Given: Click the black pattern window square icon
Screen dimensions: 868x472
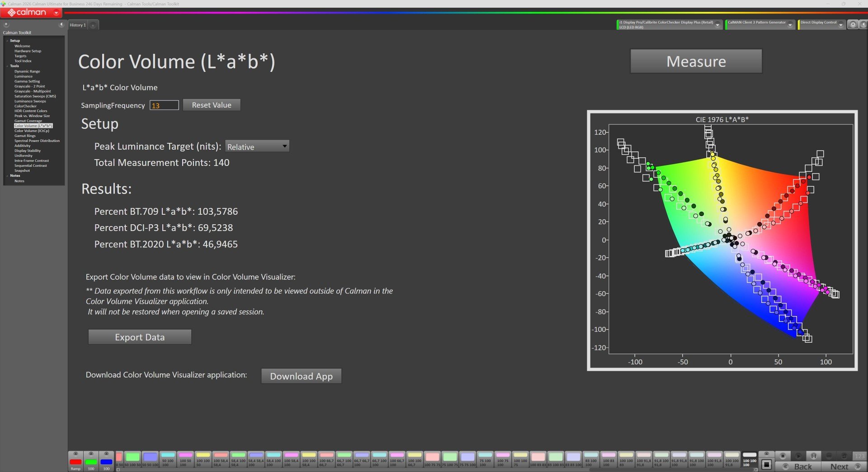Looking at the screenshot, I should point(766,464).
